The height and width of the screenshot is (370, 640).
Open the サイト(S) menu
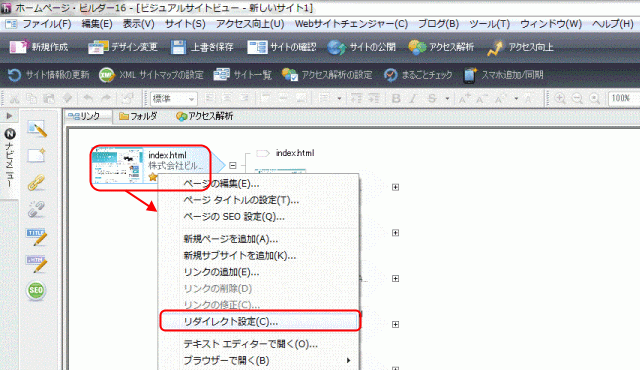pyautogui.click(x=185, y=24)
